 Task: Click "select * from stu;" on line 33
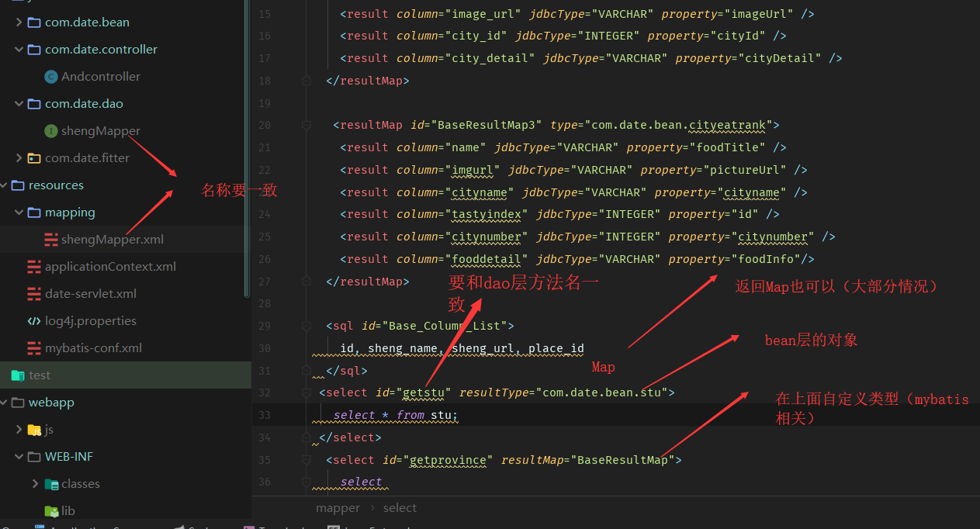click(x=397, y=415)
